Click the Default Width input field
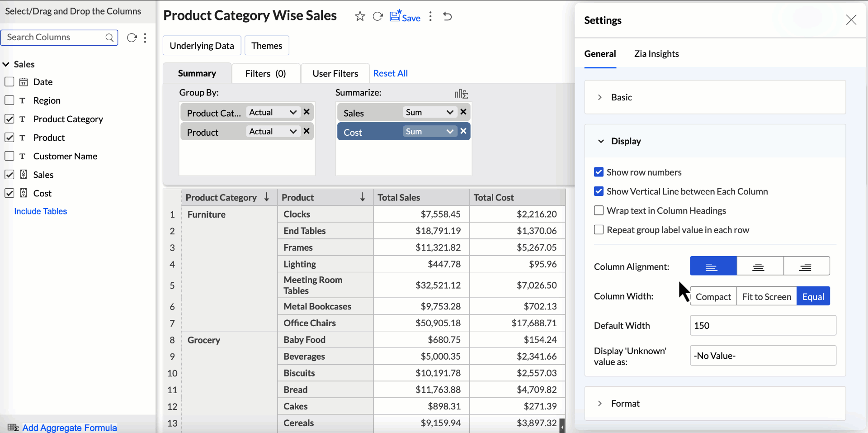The width and height of the screenshot is (868, 433). 762,326
